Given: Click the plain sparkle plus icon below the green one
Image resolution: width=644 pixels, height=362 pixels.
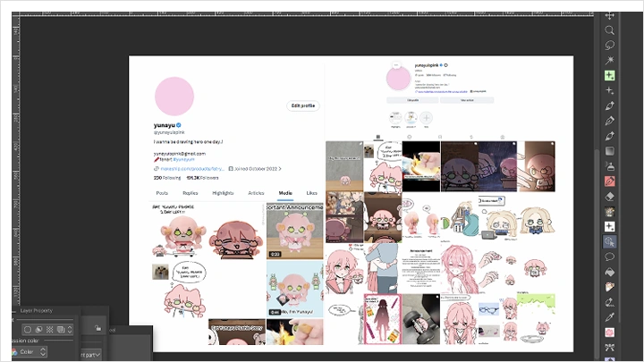Looking at the screenshot, I should (609, 90).
